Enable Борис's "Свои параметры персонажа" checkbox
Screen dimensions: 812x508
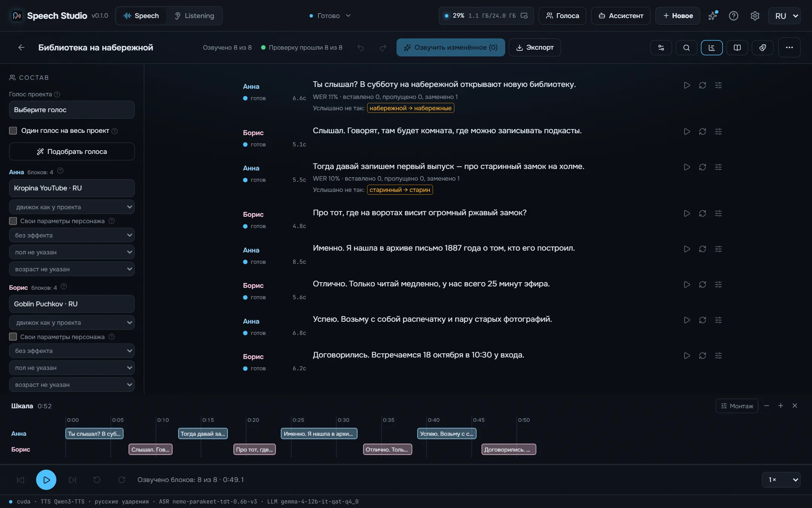[x=13, y=337]
